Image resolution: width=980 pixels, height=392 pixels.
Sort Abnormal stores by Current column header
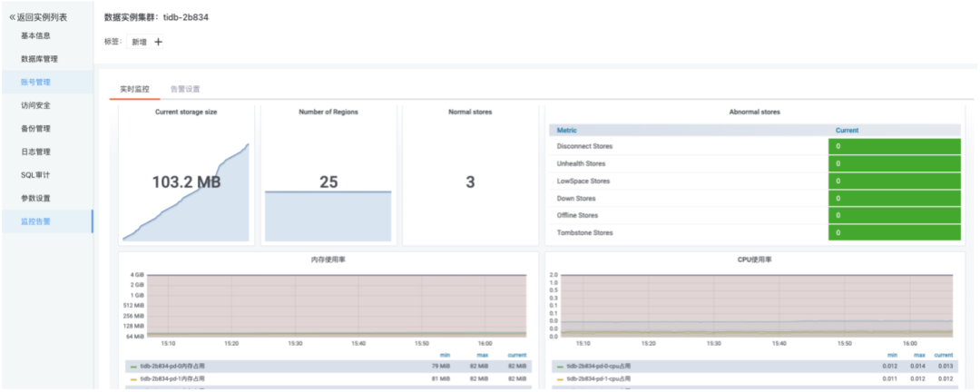click(847, 131)
